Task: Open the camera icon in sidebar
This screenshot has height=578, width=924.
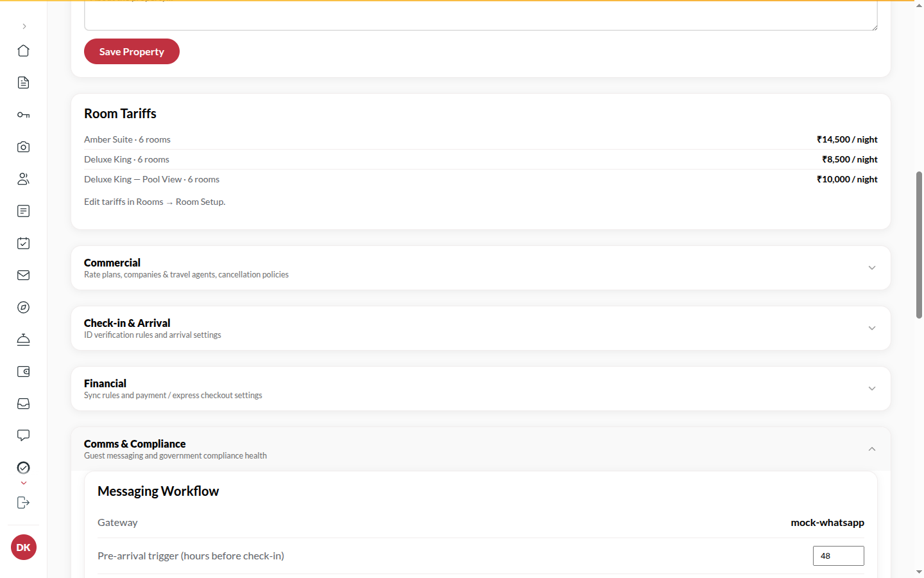Action: coord(24,147)
